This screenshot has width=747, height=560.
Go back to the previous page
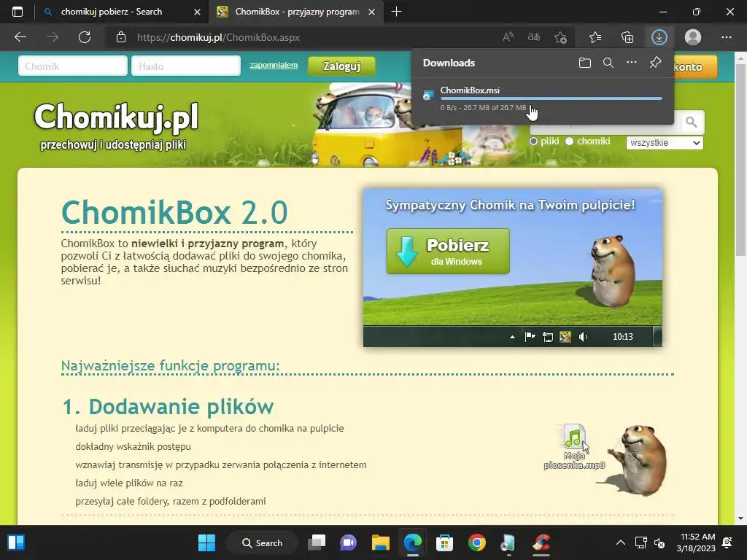point(20,37)
